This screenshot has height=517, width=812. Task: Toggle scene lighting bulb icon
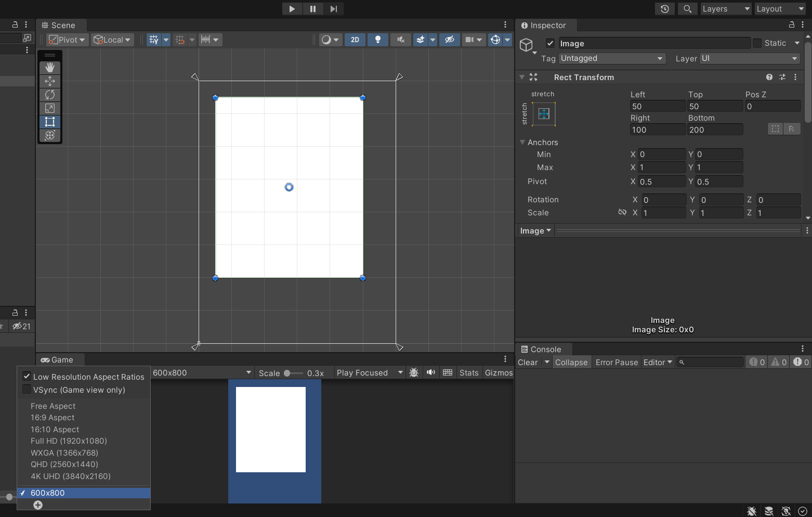[378, 40]
